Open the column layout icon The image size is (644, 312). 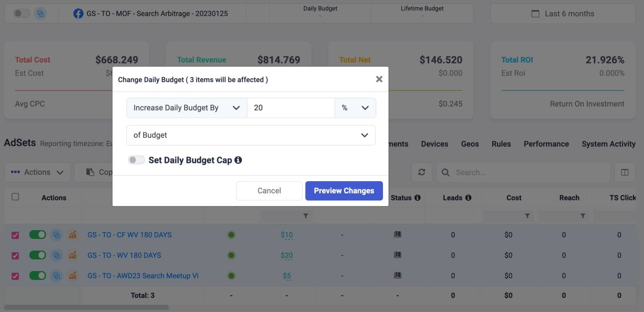point(625,172)
